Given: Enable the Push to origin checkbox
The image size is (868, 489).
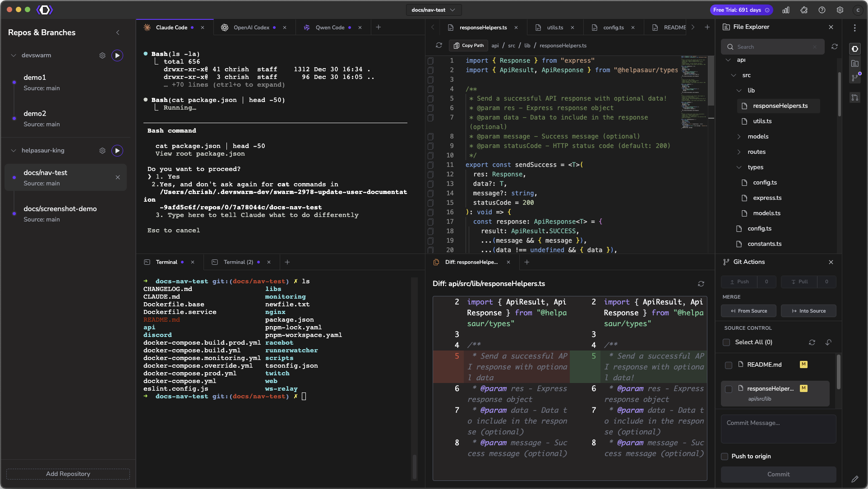Looking at the screenshot, I should (725, 457).
